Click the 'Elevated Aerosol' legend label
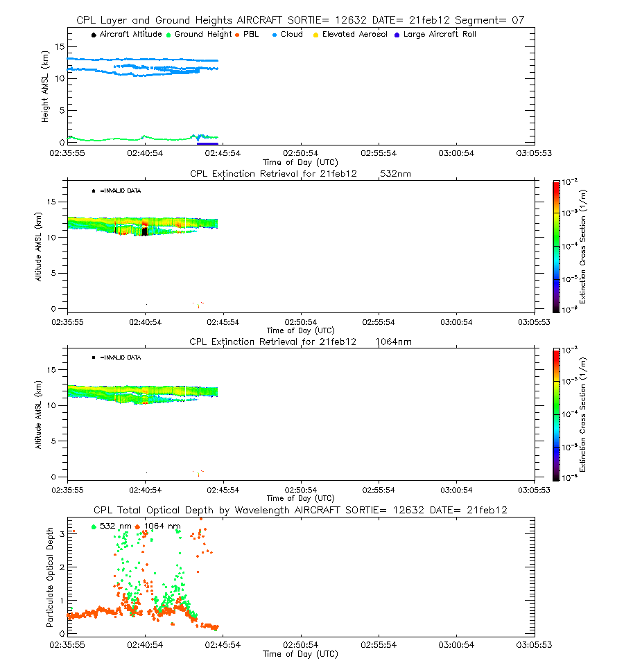This screenshot has height=672, width=624. tap(355, 34)
